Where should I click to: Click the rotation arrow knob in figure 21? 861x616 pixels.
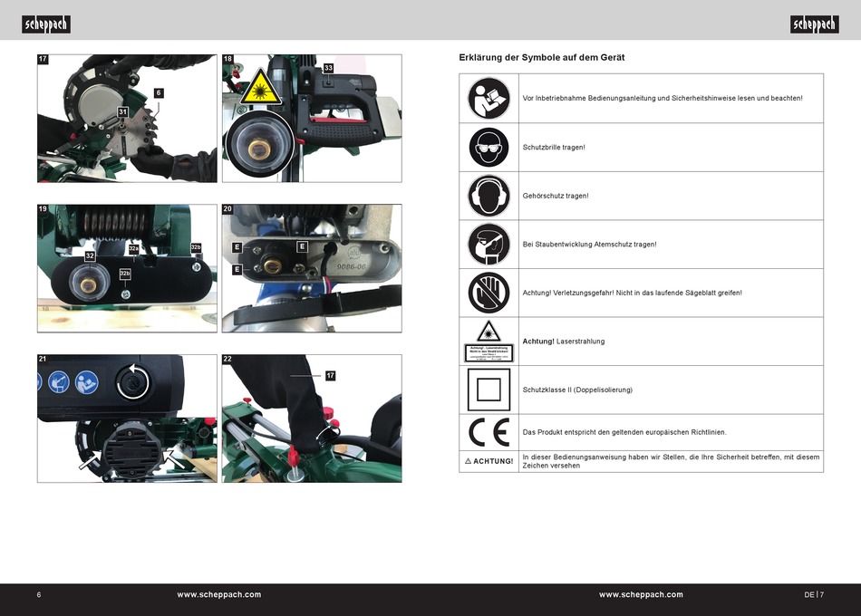point(132,383)
